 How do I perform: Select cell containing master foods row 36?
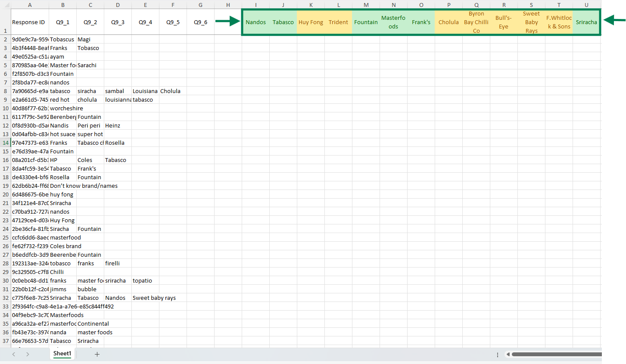[x=90, y=332]
